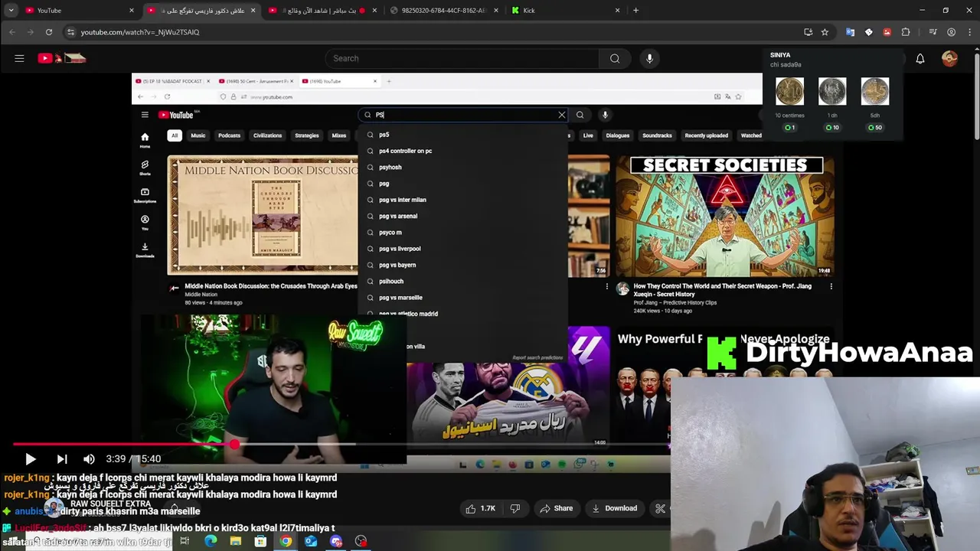Open Chrome media controls icon
Image resolution: width=980 pixels, height=551 pixels.
pyautogui.click(x=933, y=32)
